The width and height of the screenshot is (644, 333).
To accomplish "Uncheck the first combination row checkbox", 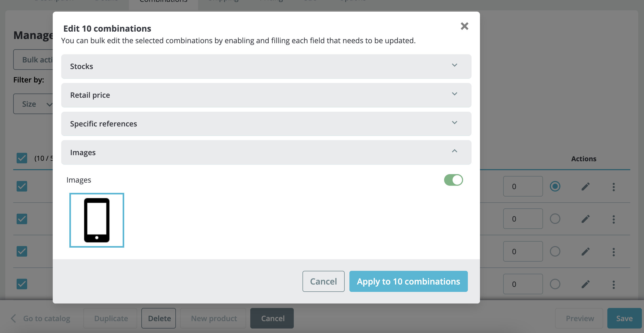I will pos(22,186).
